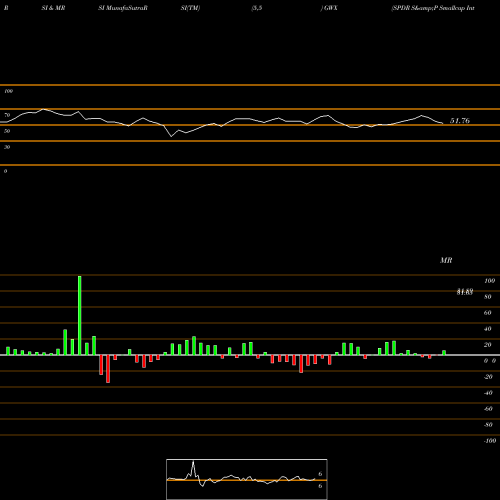Click the 60 axis label of MR panel
This screenshot has height=500, width=500.
487,313
